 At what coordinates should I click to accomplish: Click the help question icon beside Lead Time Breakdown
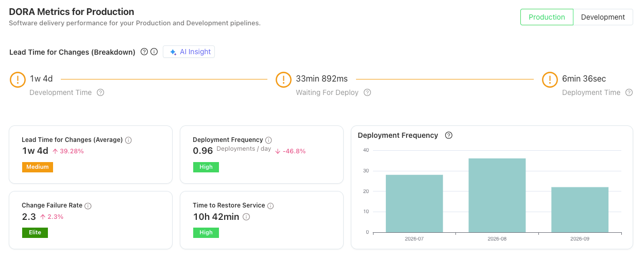(144, 52)
